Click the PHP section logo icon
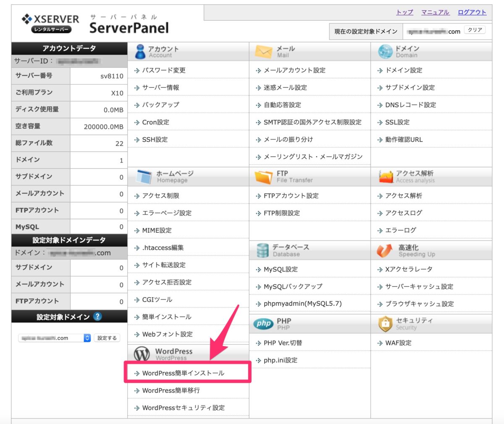This screenshot has width=504, height=424. click(263, 324)
